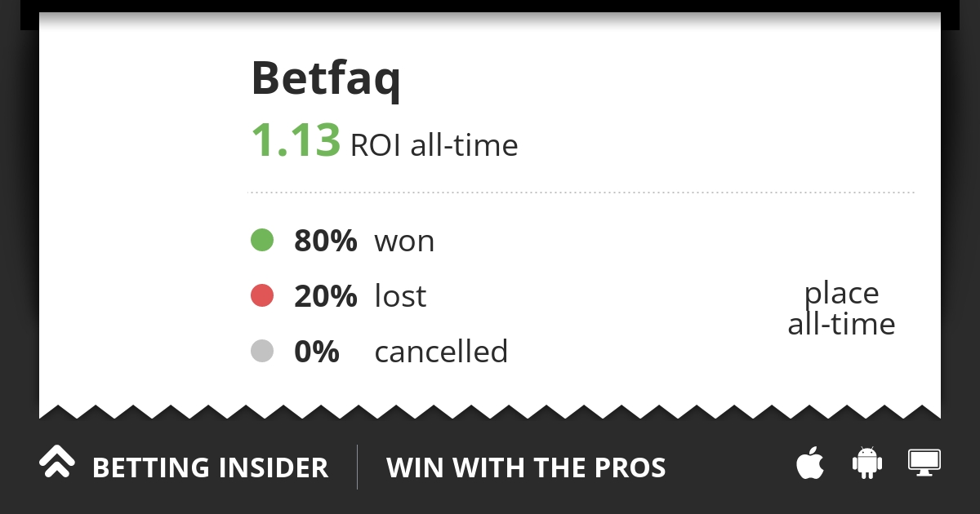Click the word won

pyautogui.click(x=404, y=241)
